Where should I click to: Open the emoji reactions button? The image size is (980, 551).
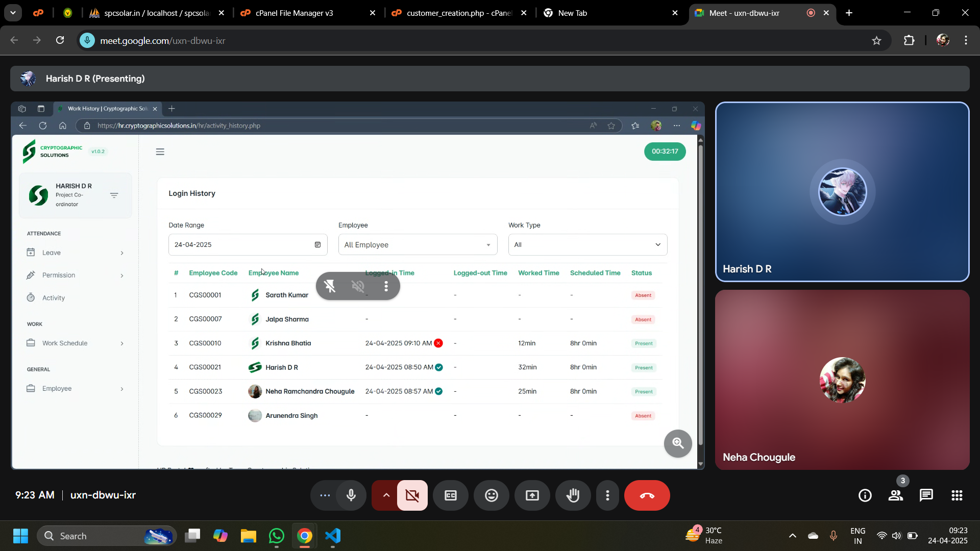point(492,495)
